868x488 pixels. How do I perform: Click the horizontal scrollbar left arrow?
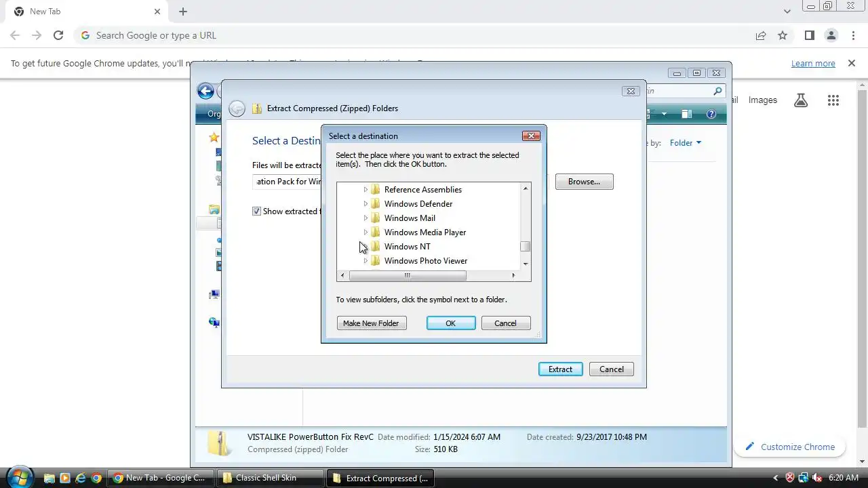(x=342, y=275)
